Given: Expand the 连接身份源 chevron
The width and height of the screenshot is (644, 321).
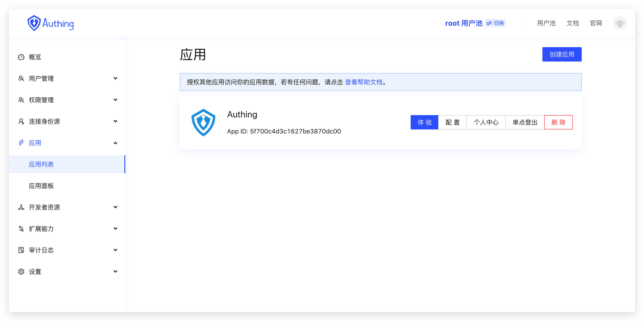Looking at the screenshot, I should click(x=115, y=121).
